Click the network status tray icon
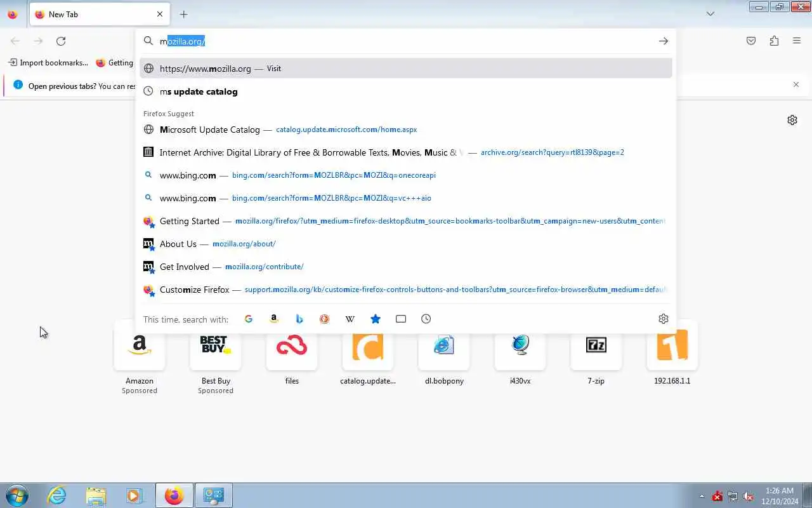Screen dimensions: 812x508 pos(733,496)
